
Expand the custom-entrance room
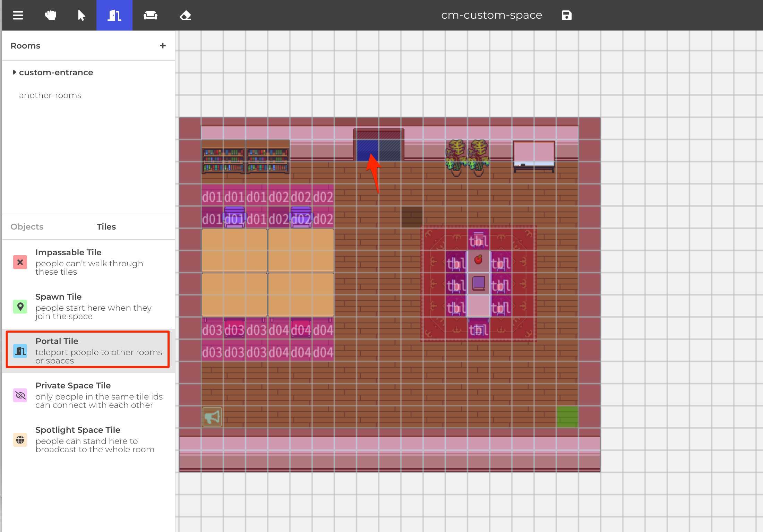click(x=14, y=72)
